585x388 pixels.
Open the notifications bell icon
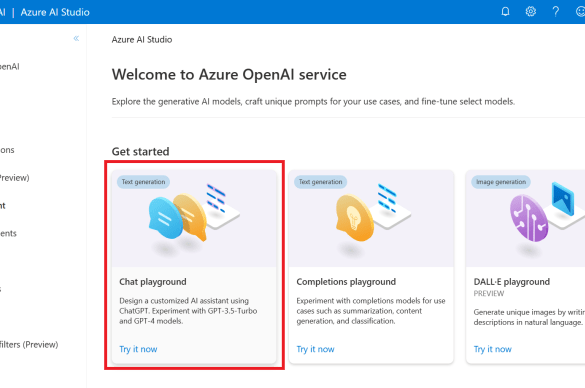coord(505,12)
